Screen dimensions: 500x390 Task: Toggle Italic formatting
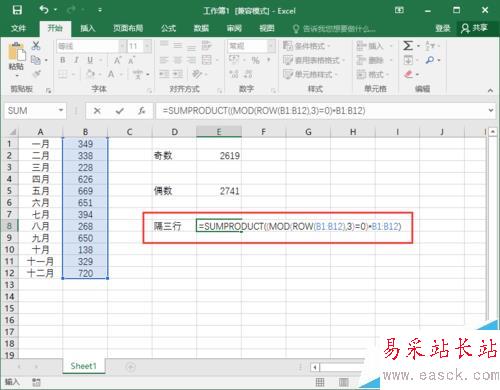(x=76, y=60)
